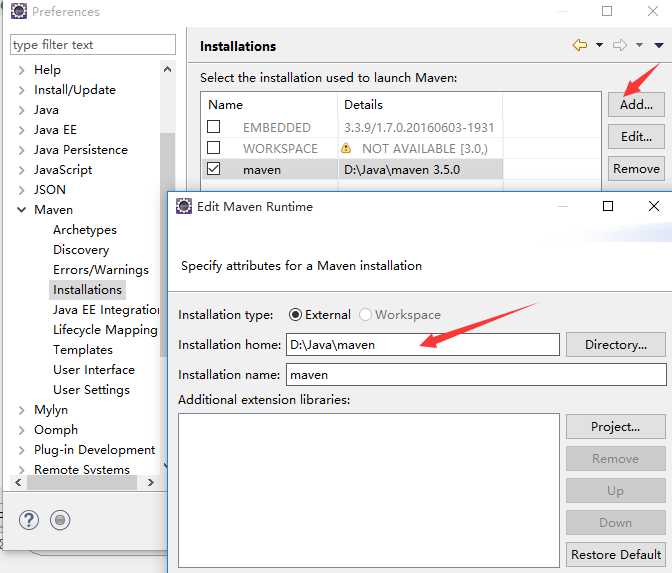Open Lifecycle Mapping under Maven
The width and height of the screenshot is (672, 573).
click(105, 330)
